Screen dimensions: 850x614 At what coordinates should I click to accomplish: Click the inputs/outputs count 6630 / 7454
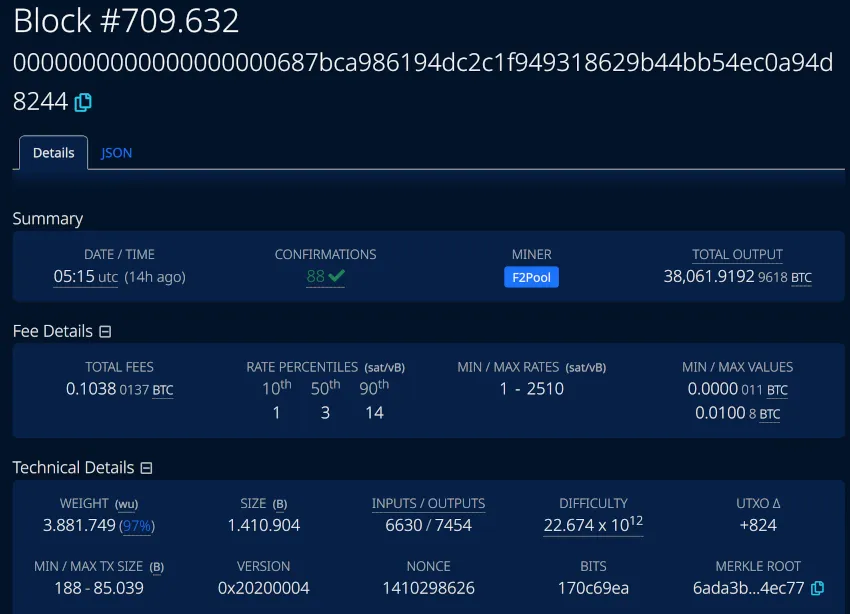(428, 525)
